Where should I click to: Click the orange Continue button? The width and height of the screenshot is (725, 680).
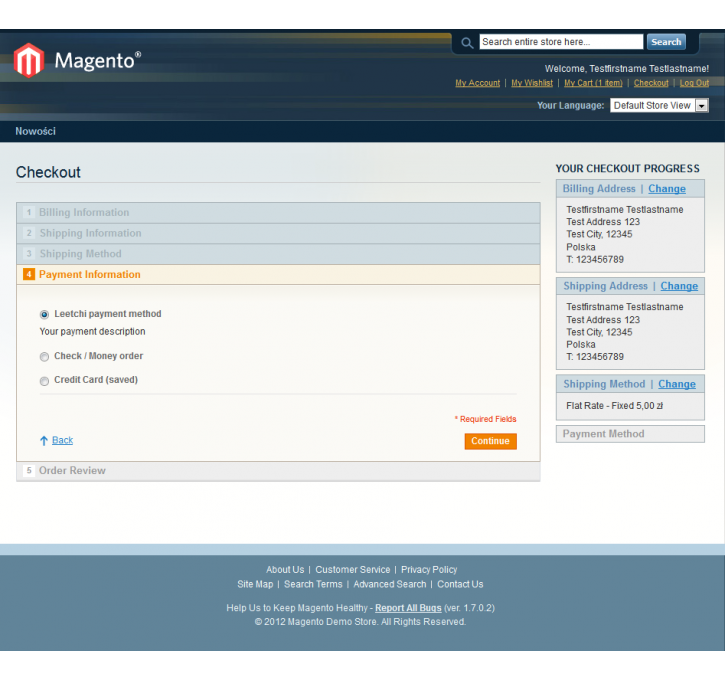pos(491,441)
